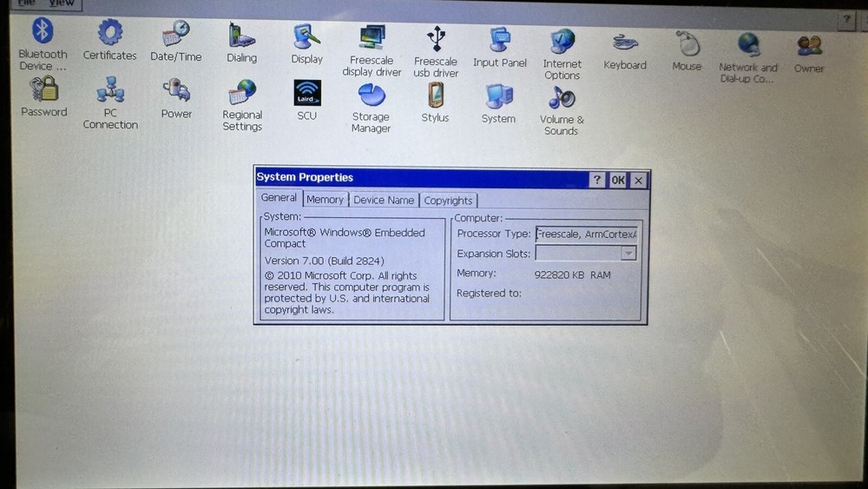
Task: Click the System Properties help button
Action: click(x=597, y=180)
